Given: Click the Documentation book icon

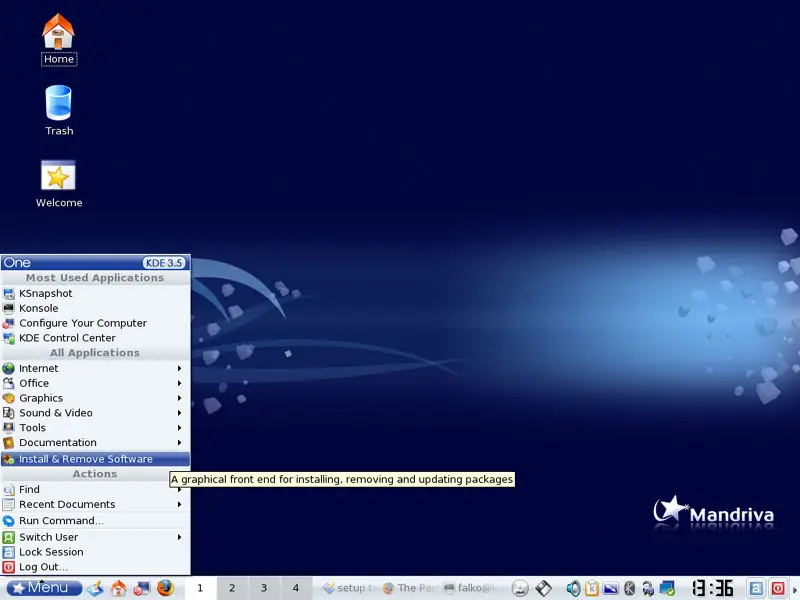Looking at the screenshot, I should pos(9,442).
